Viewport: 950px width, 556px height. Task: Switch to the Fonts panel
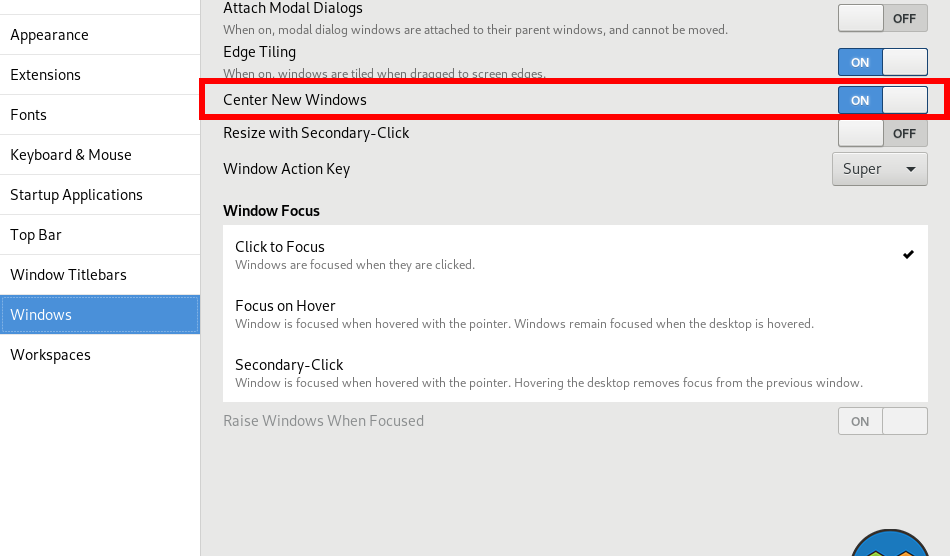point(29,115)
